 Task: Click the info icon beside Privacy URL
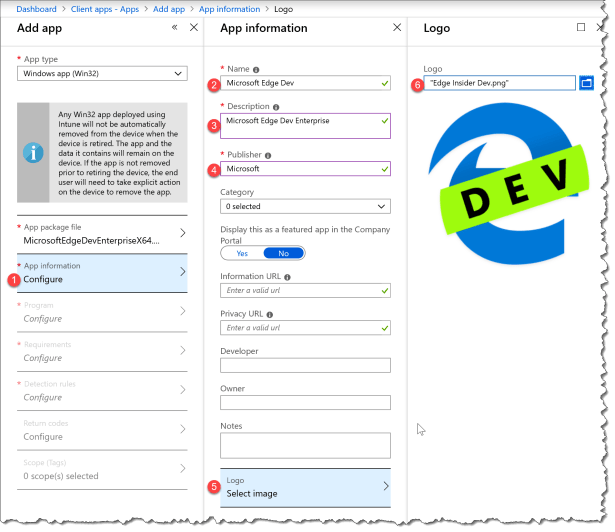coord(269,313)
